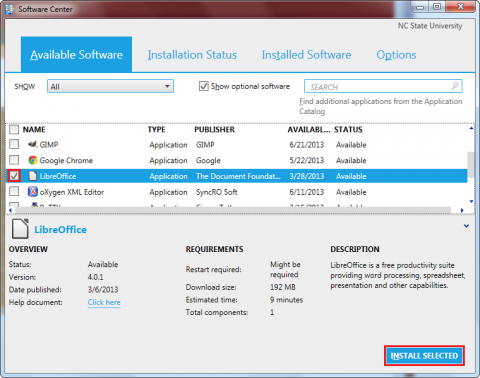480x378 pixels.
Task: Click the Software Center title bar icon
Action: 10,9
